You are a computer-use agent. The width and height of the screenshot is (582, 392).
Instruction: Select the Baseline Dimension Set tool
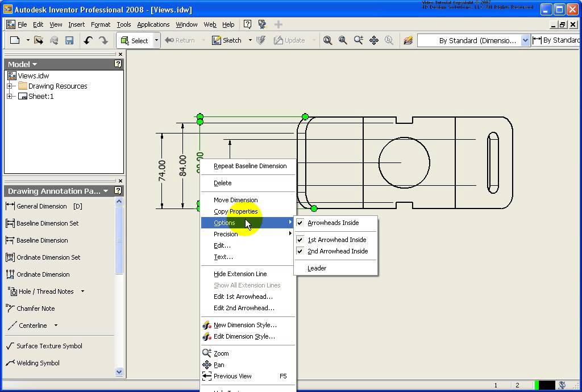(x=42, y=223)
